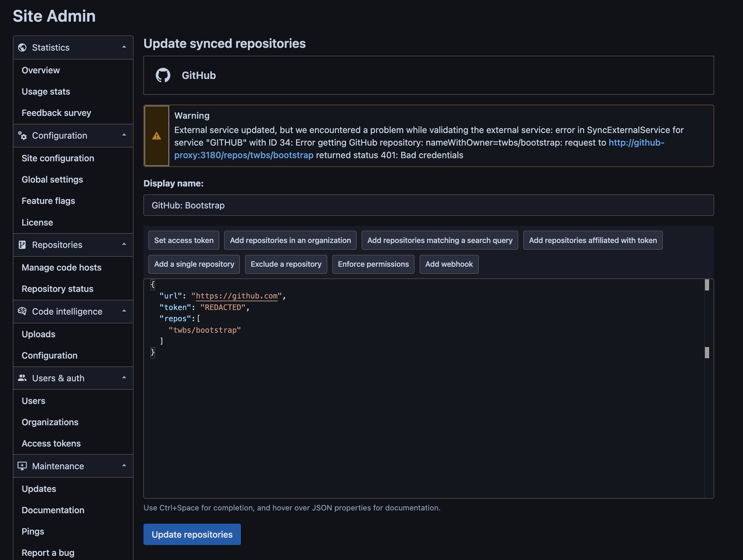Click Add a single repository
The width and height of the screenshot is (743, 560).
[x=194, y=264]
